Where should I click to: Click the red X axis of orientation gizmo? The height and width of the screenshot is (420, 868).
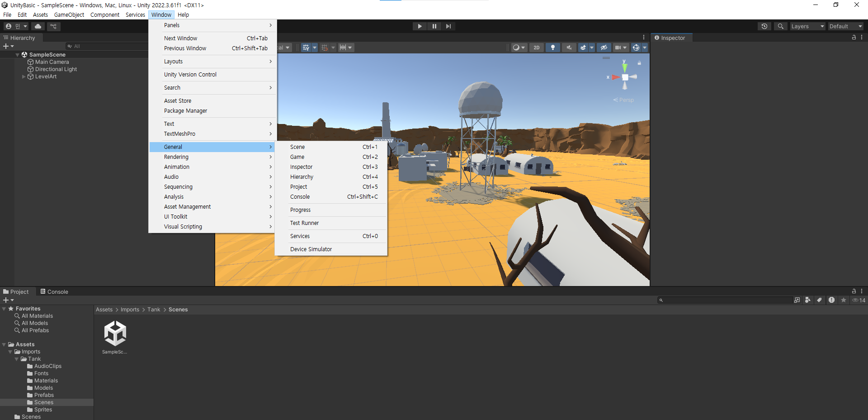[615, 77]
